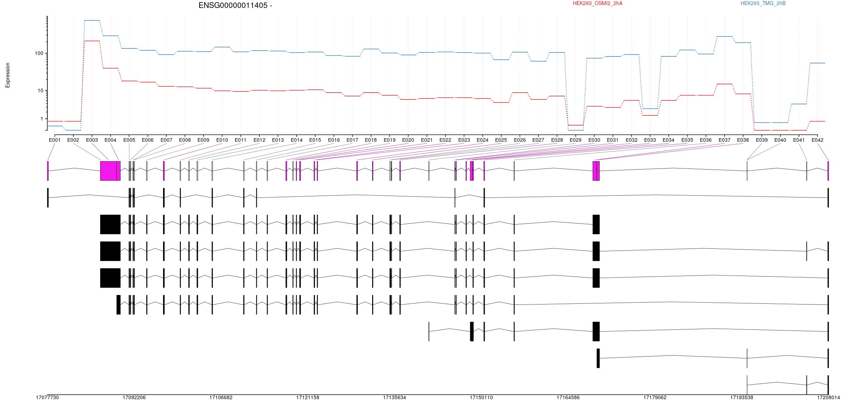
Task: Click genomic coordinate 17150110
Action: tap(481, 398)
